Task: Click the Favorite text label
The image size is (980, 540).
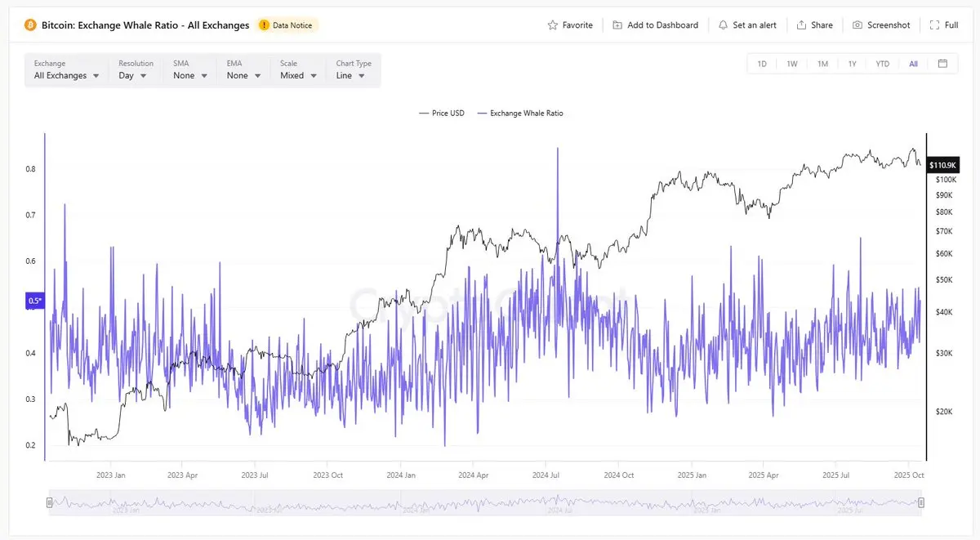Action: (577, 25)
